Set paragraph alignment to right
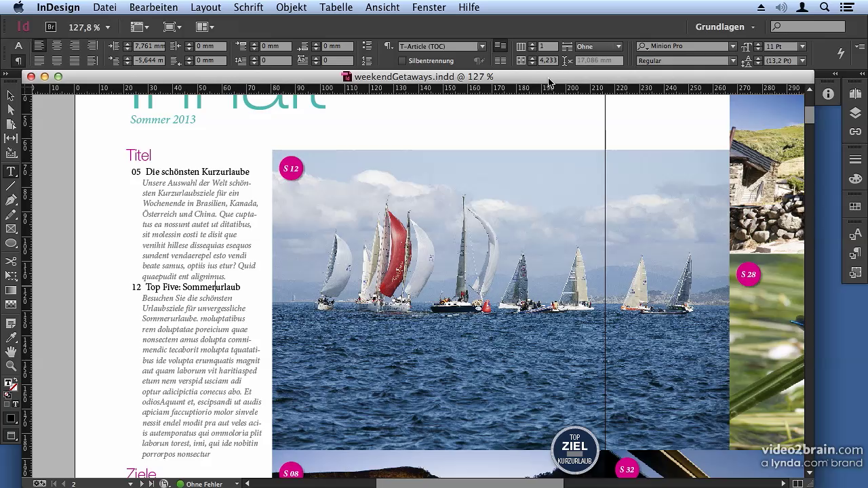 pyautogui.click(x=75, y=46)
